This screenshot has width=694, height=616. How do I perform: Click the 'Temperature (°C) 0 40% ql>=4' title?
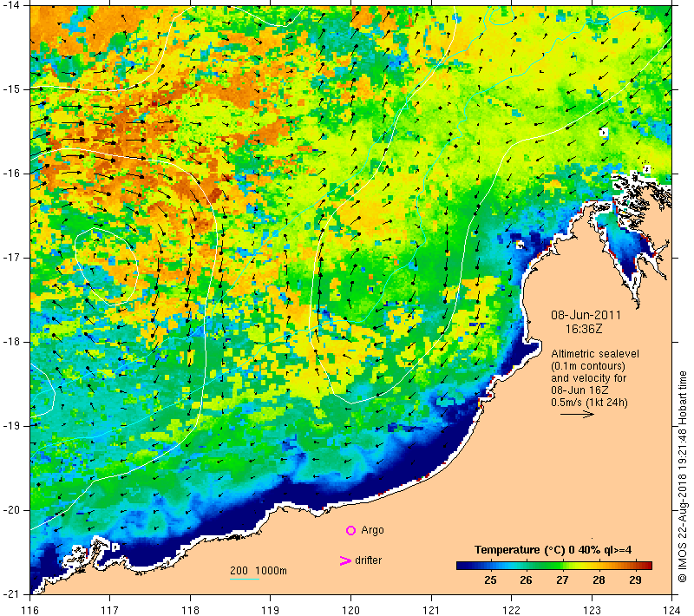[553, 550]
